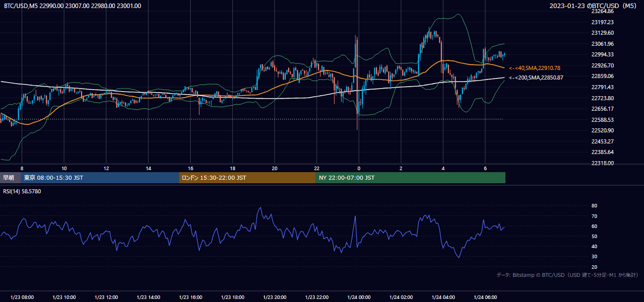Click bottom time label 1/24 04:00

[443, 297]
